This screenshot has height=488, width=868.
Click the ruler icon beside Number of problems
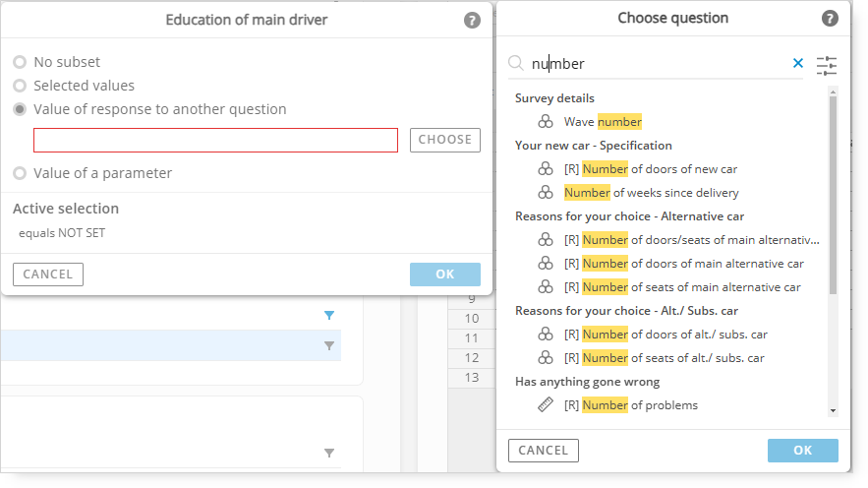(546, 405)
